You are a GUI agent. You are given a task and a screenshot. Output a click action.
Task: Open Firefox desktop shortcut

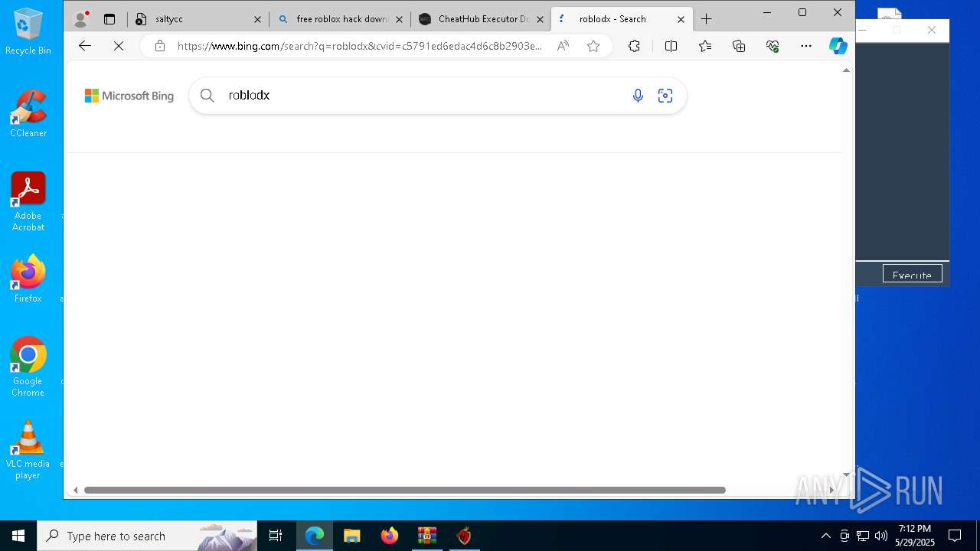coord(28,279)
